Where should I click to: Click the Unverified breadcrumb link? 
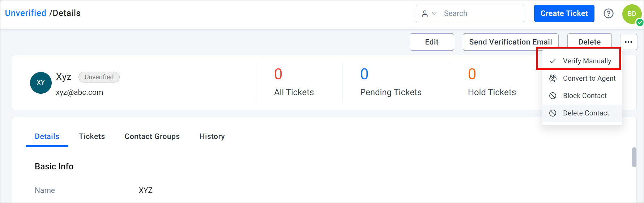click(26, 13)
